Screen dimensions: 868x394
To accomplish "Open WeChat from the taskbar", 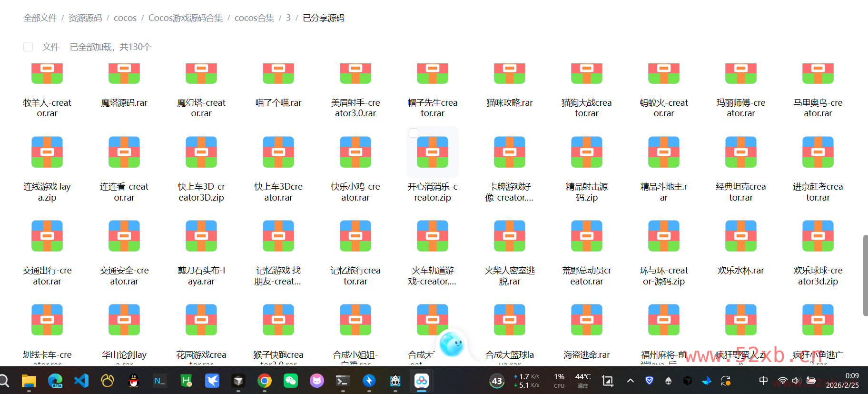I will [x=291, y=381].
